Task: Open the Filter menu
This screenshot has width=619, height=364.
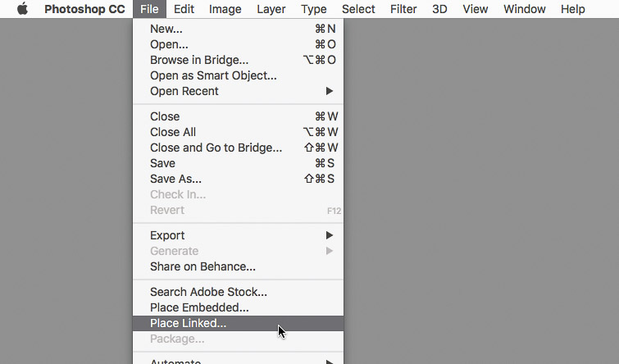Action: [403, 9]
